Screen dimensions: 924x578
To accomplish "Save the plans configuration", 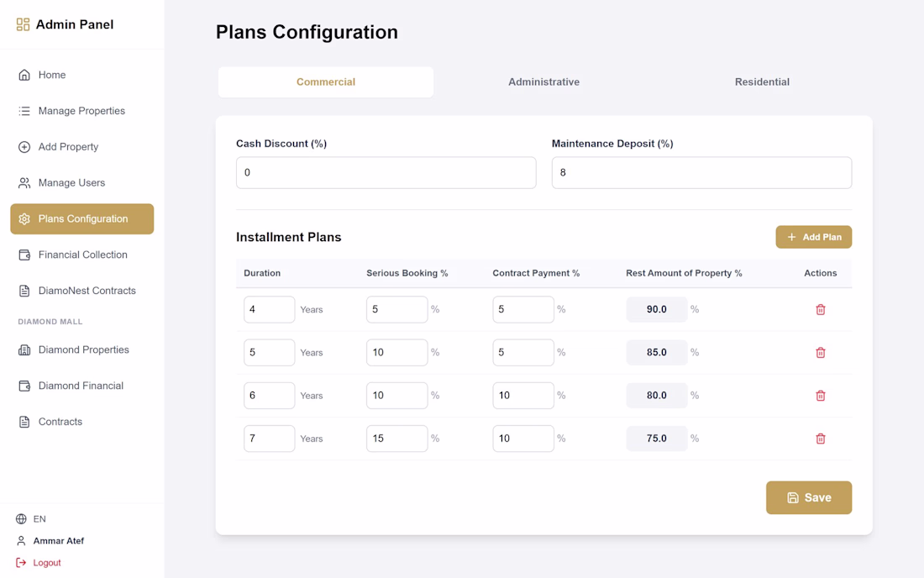I will pyautogui.click(x=808, y=497).
